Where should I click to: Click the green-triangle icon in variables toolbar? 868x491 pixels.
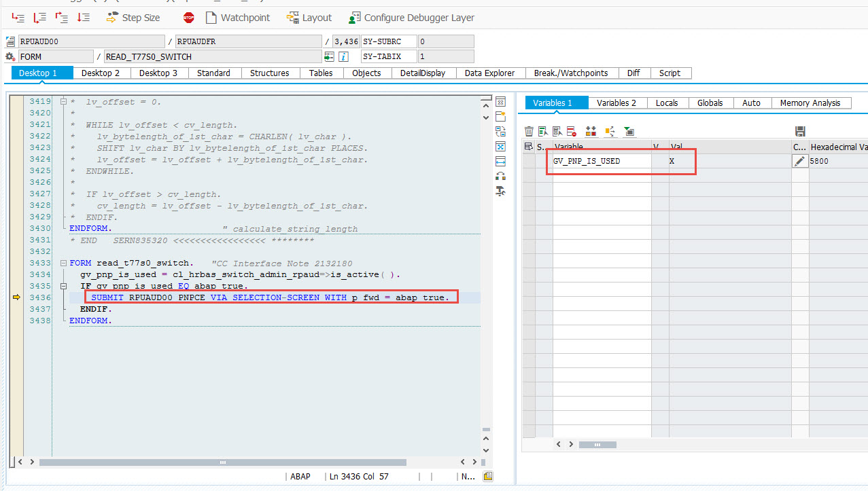coord(629,131)
